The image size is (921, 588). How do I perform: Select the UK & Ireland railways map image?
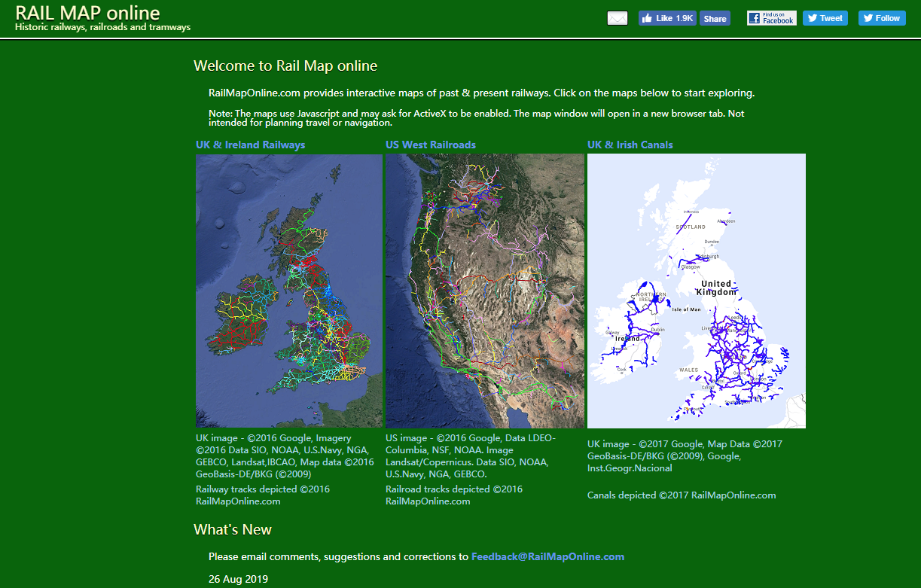[289, 291]
